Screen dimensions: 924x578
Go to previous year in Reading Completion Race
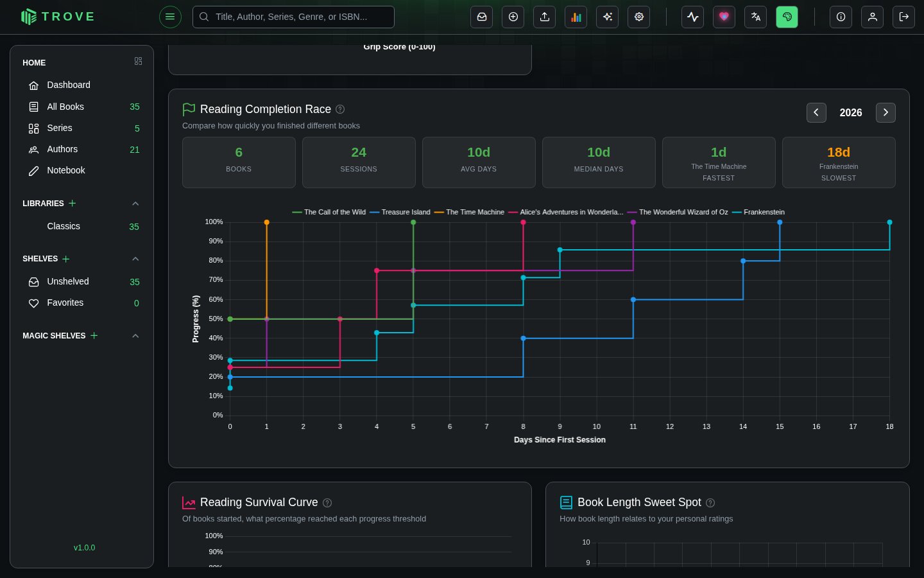[816, 112]
